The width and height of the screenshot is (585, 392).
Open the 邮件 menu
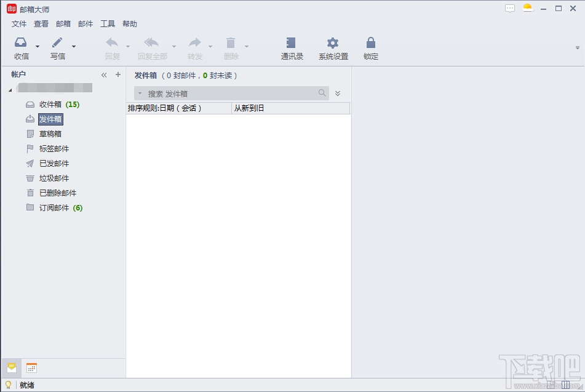pyautogui.click(x=86, y=24)
